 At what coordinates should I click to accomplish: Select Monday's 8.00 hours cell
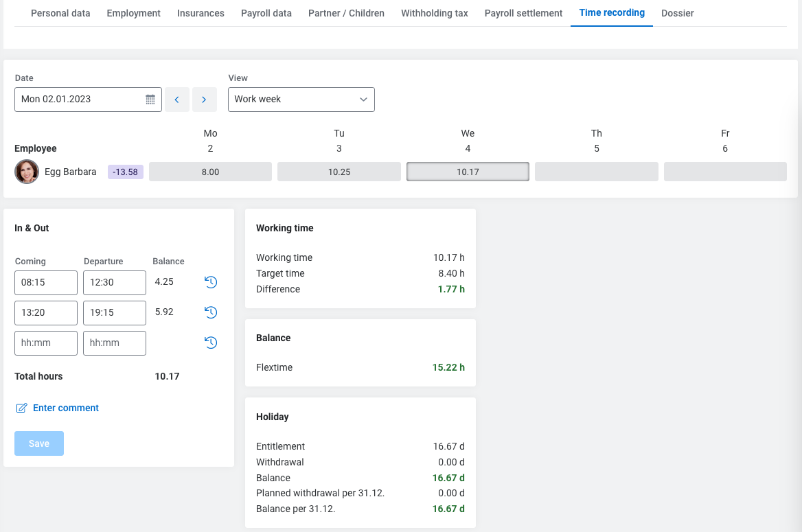click(210, 172)
